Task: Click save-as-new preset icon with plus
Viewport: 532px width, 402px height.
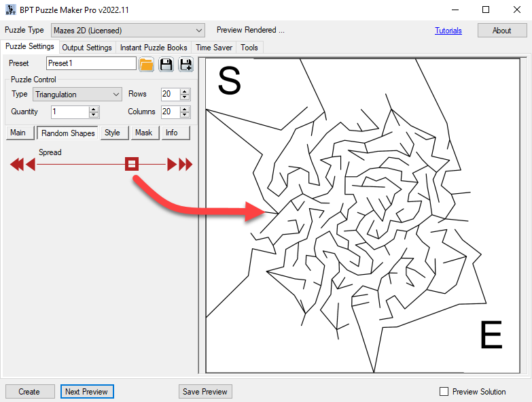Action: [x=185, y=65]
